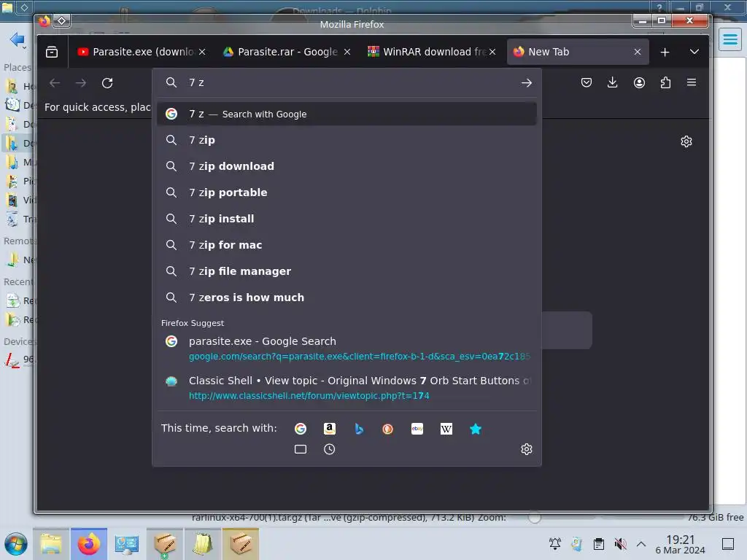
Task: Open the Firefox hamburger application menu
Action: [692, 83]
